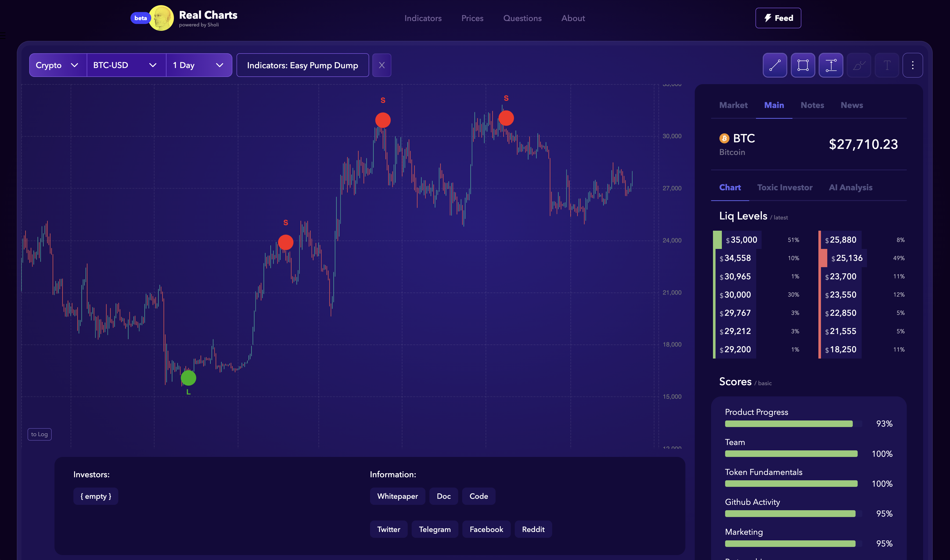Open the 1 Day timeframe dropdown

pos(199,65)
